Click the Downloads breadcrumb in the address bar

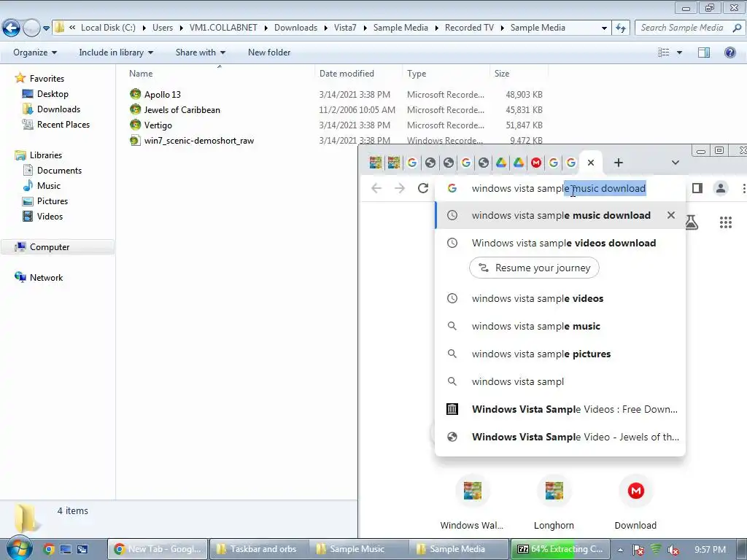coord(295,28)
